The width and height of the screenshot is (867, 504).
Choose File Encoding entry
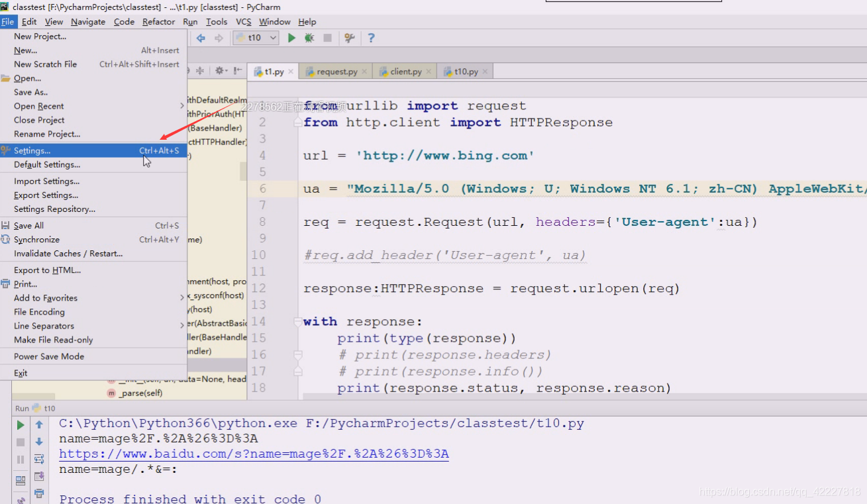tap(94, 312)
